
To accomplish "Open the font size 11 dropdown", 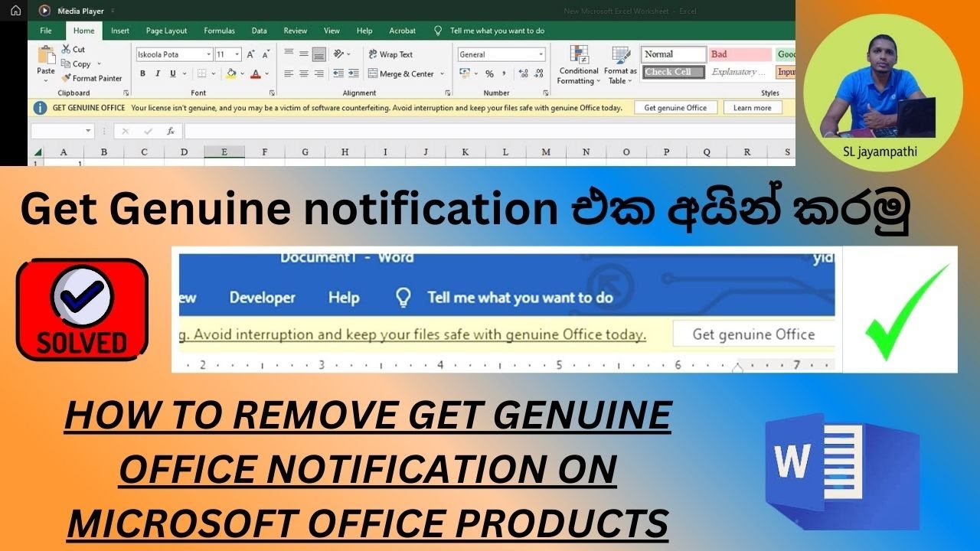I will click(237, 54).
